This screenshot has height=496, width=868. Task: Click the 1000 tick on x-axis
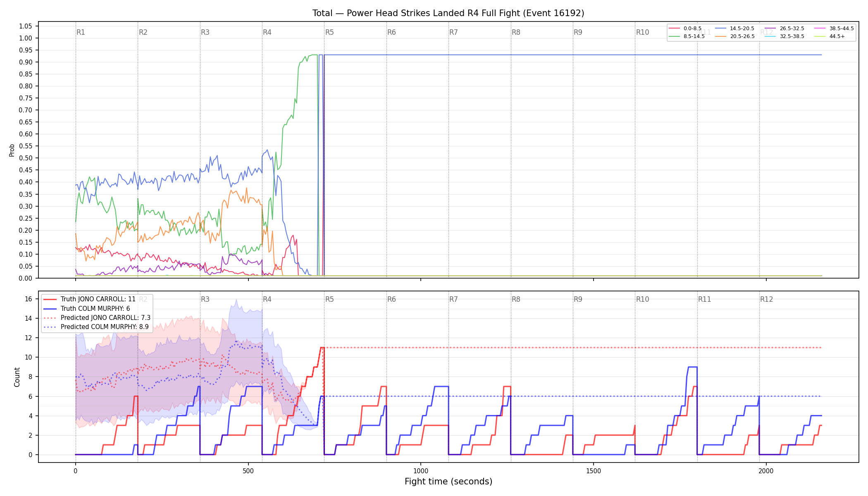click(x=421, y=471)
